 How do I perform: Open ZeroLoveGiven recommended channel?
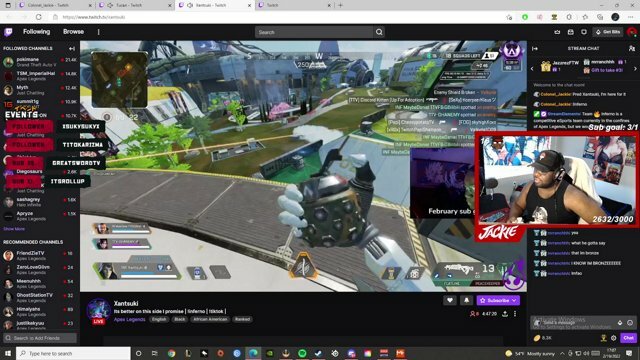click(x=40, y=269)
